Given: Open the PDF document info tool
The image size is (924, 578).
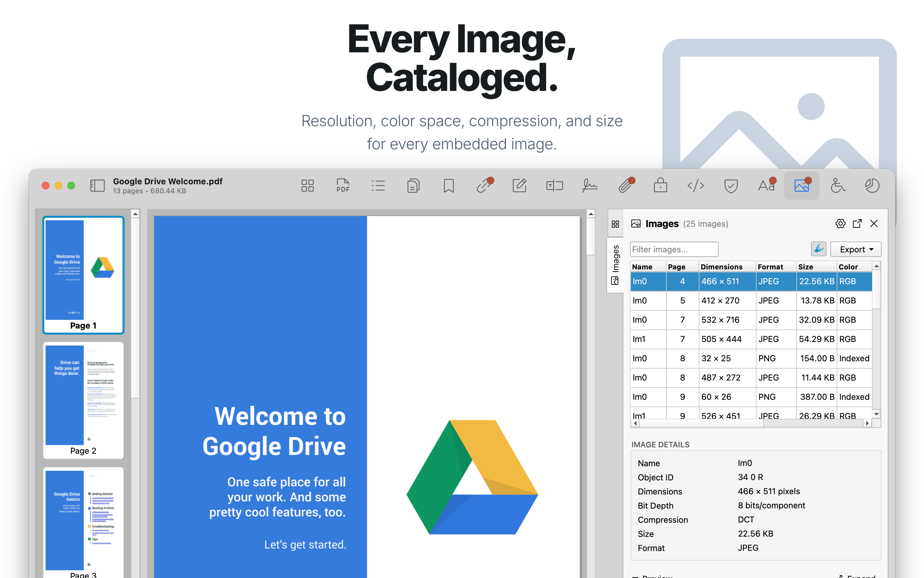Looking at the screenshot, I should (343, 186).
